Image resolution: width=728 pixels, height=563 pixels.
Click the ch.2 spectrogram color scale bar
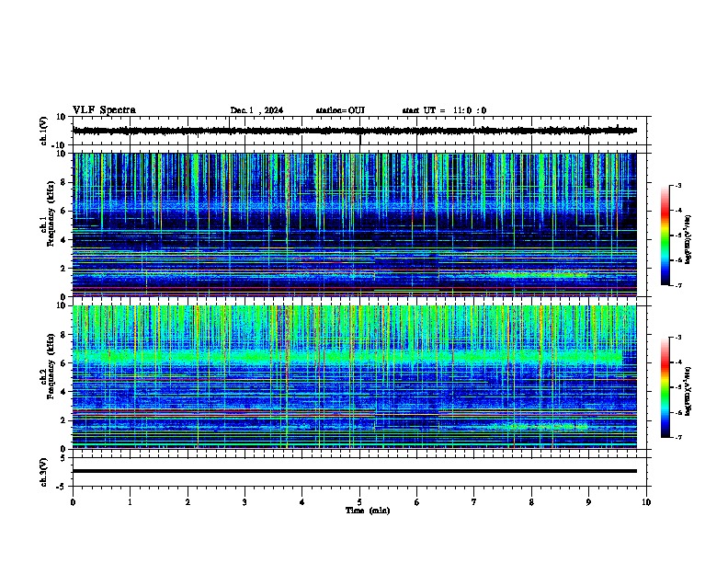(665, 387)
